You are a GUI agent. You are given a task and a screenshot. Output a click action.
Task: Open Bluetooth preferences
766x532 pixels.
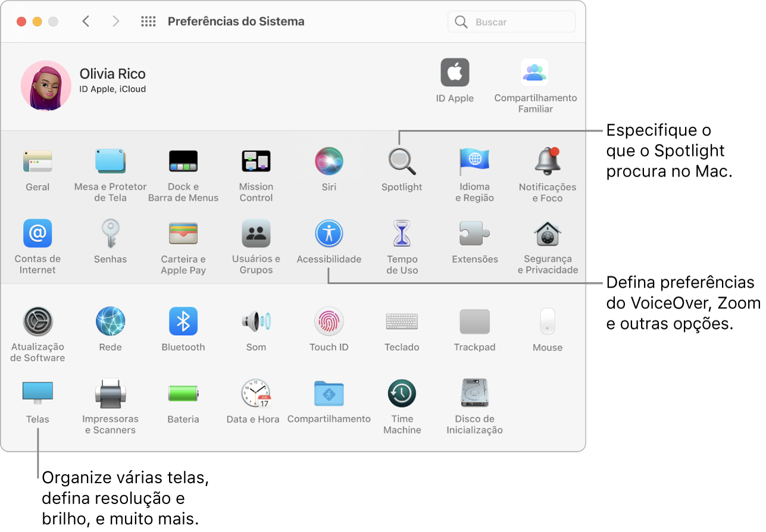183,321
